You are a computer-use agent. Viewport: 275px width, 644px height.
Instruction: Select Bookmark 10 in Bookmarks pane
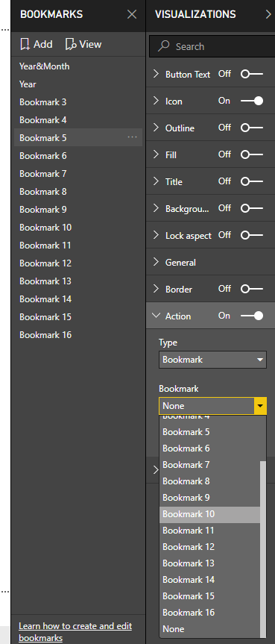coord(78,228)
